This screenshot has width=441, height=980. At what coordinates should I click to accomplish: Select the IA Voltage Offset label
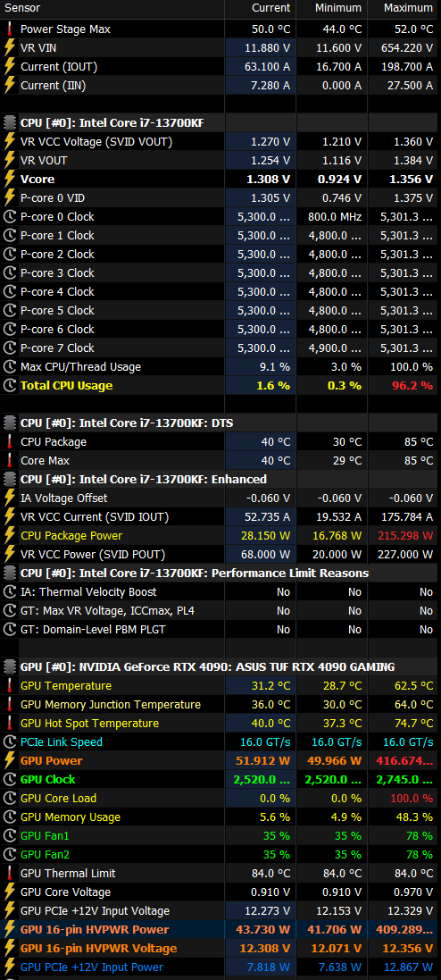click(63, 498)
